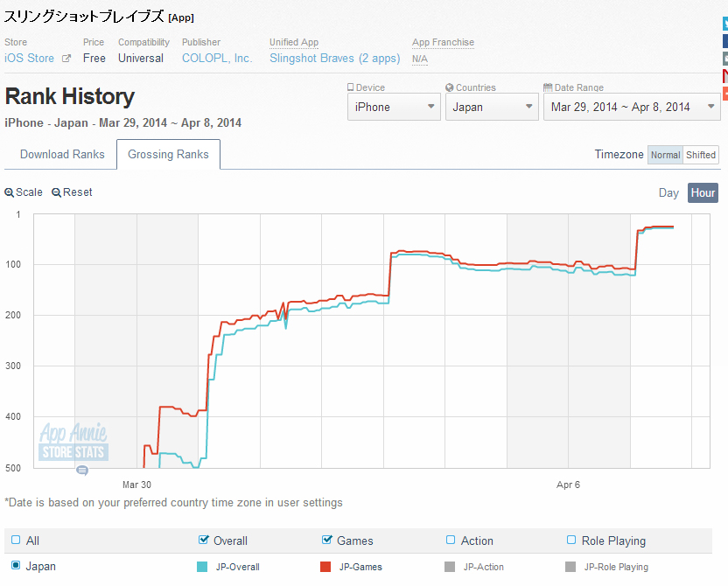Open the Japan countries dropdown
Image resolution: width=728 pixels, height=586 pixels.
pyautogui.click(x=492, y=107)
